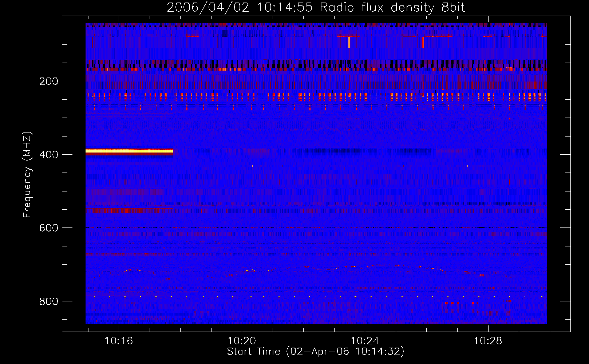589x364 pixels.
Task: Click the 'Start Time (02-Apr-06 10:14:32)' axis label
Action: click(x=316, y=352)
